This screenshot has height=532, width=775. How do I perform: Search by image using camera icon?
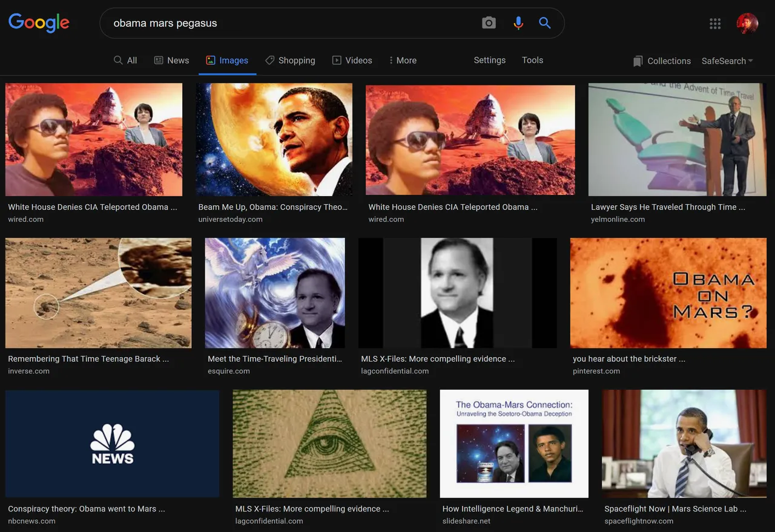click(489, 23)
